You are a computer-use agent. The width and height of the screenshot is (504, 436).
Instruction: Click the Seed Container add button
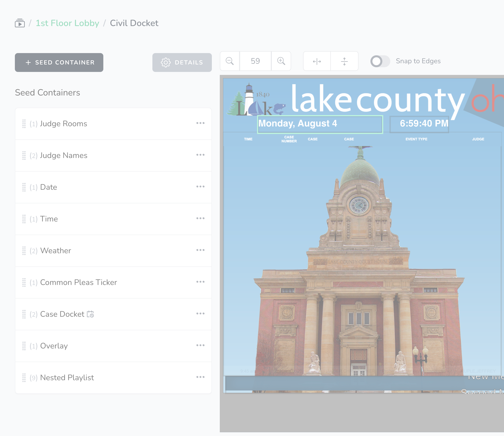tap(59, 62)
